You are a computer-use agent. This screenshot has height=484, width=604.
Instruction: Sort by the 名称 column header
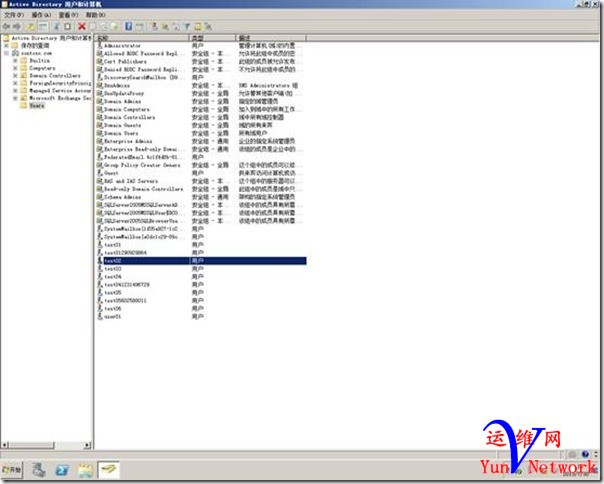click(142, 38)
